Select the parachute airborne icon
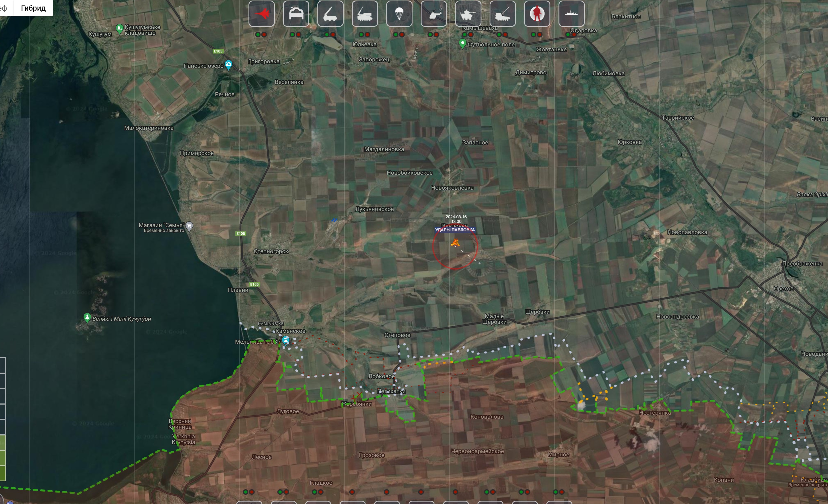The image size is (828, 504). click(x=399, y=14)
